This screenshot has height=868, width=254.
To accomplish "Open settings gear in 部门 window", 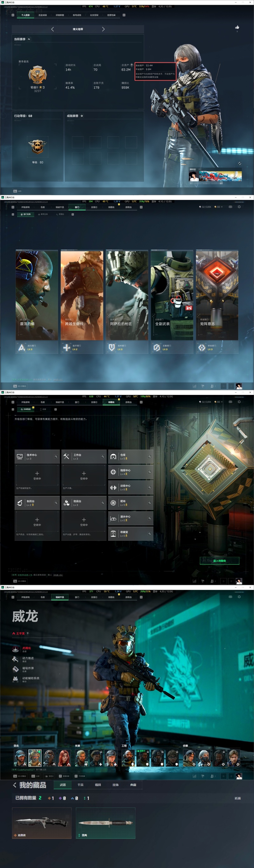I will (239, 207).
